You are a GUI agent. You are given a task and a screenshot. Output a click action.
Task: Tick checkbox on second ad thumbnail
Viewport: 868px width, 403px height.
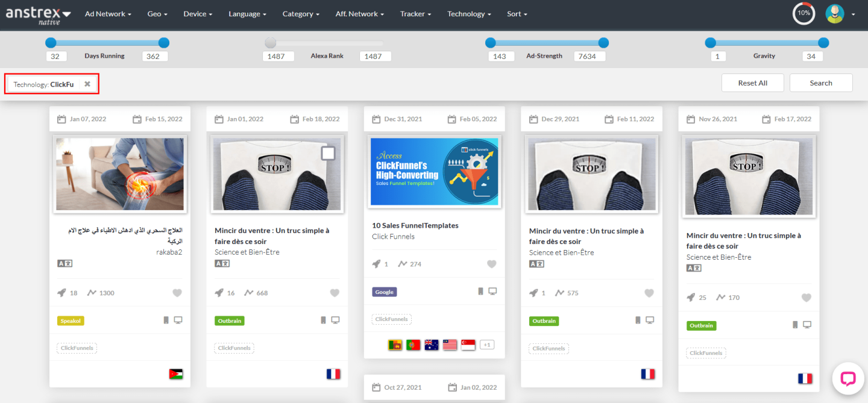pyautogui.click(x=328, y=154)
